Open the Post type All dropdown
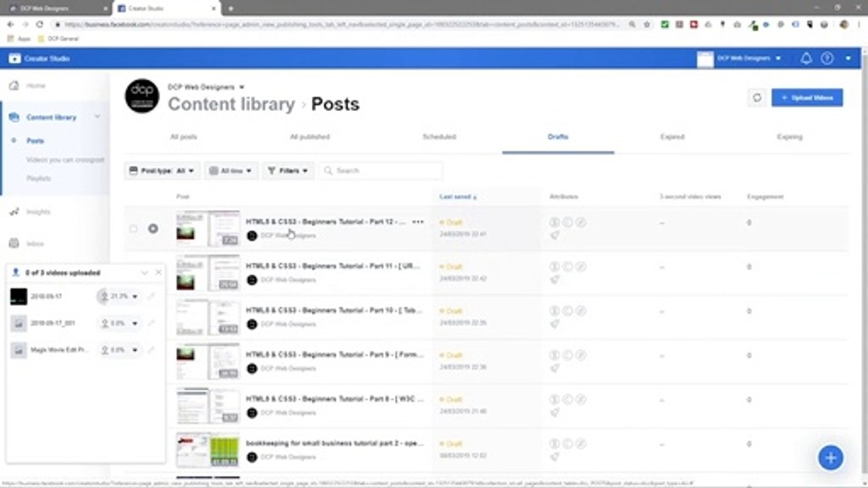 tap(162, 171)
